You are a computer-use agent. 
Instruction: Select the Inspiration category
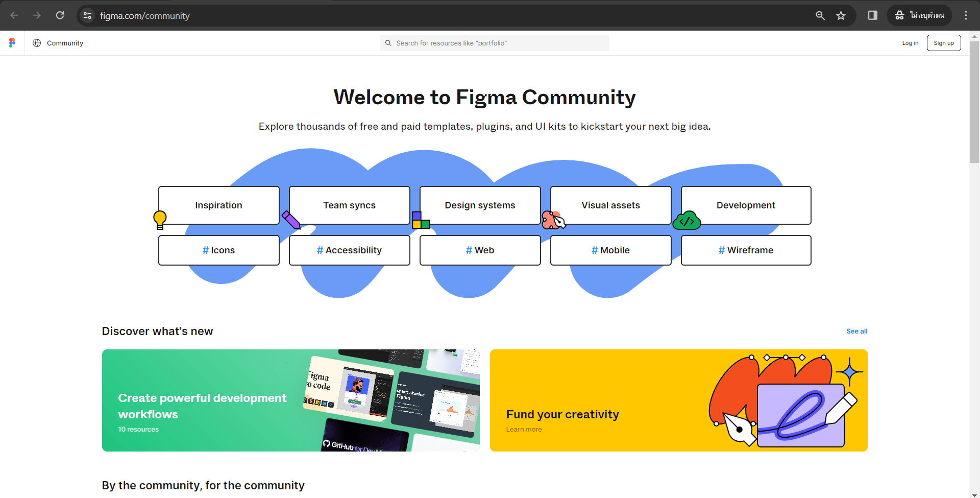pyautogui.click(x=218, y=205)
